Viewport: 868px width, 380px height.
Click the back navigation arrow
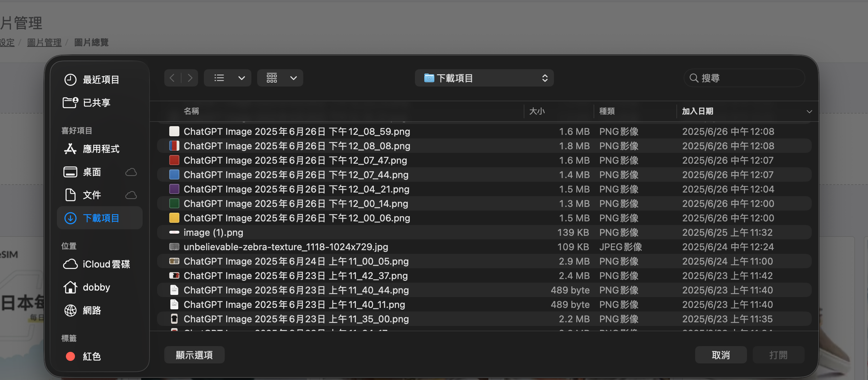coord(172,78)
